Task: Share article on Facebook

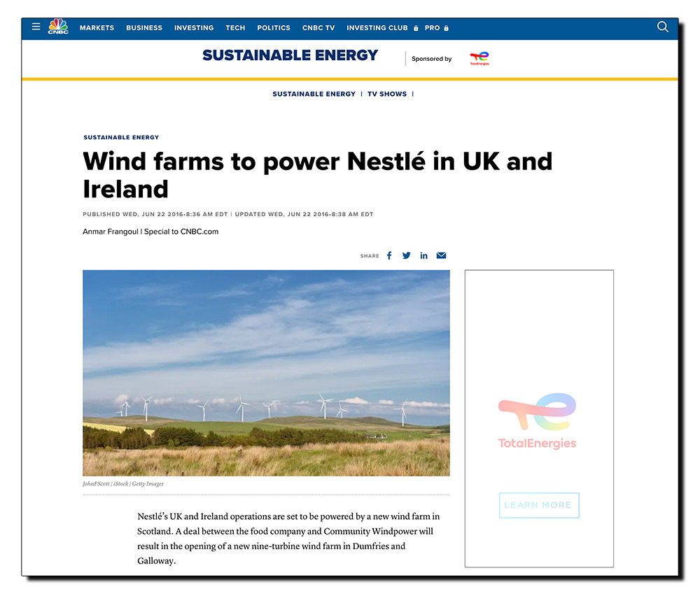Action: click(x=389, y=255)
